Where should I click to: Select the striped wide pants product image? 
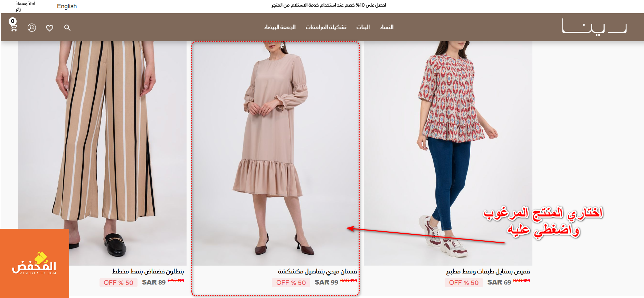102,153
